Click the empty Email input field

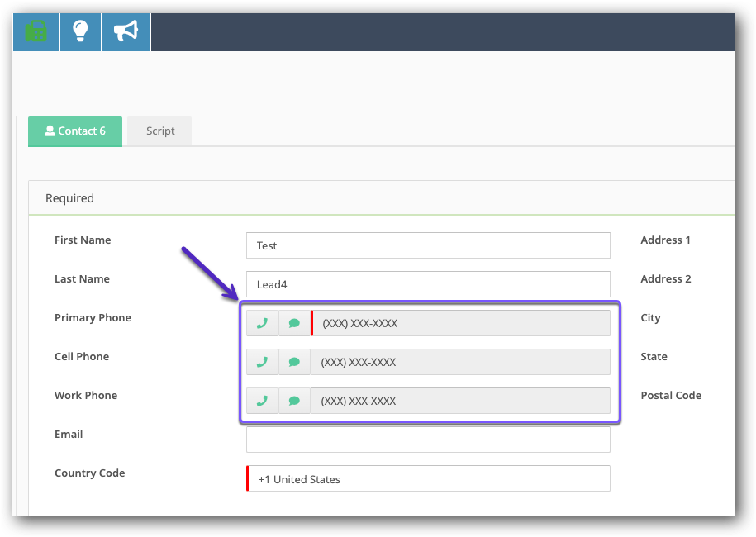coord(428,440)
